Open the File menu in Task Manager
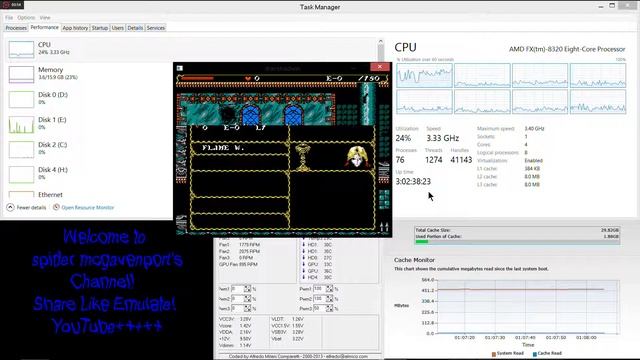 (x=9, y=18)
